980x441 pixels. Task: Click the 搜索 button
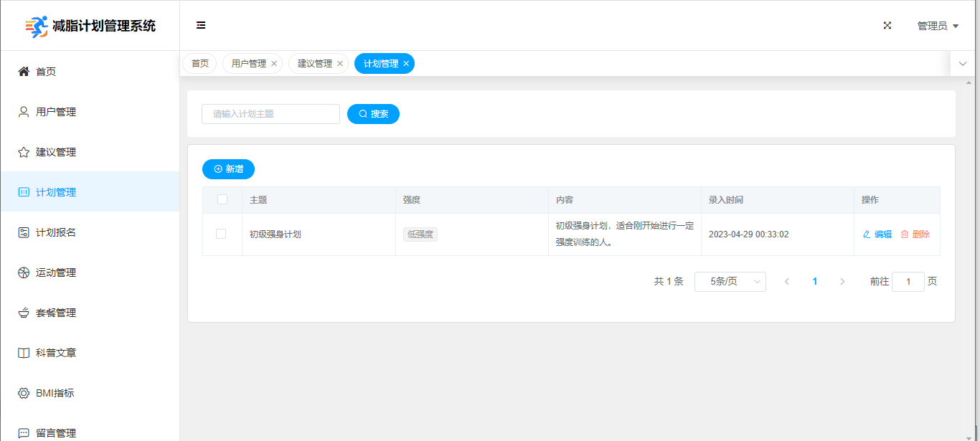[373, 114]
